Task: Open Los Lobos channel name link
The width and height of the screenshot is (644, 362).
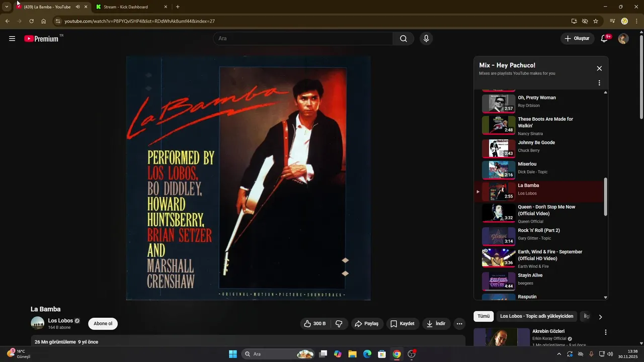Action: [60, 321]
